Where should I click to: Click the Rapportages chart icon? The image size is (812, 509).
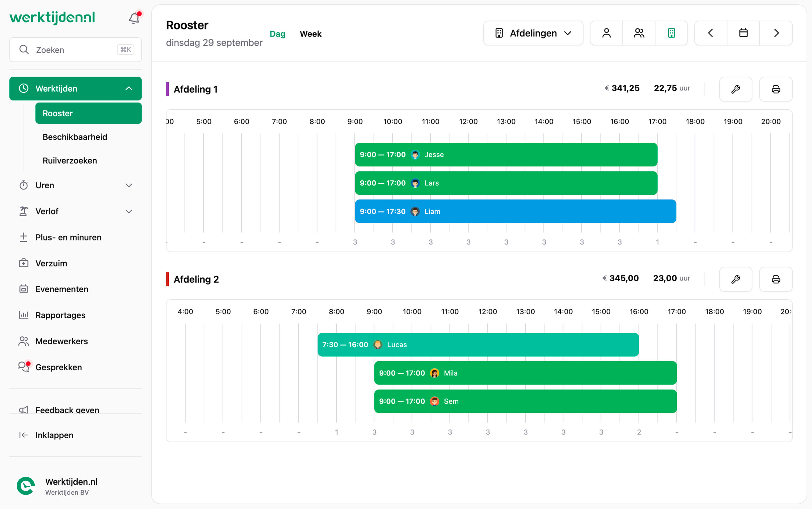click(24, 315)
